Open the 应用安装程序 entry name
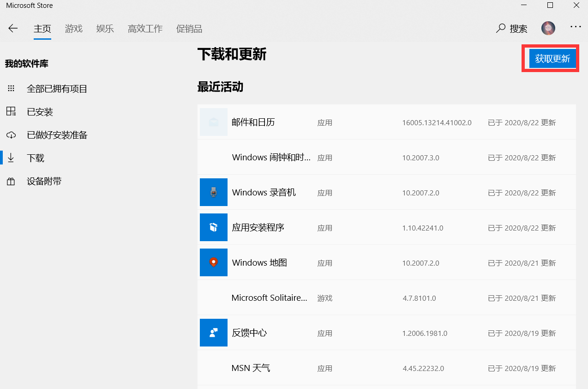The width and height of the screenshot is (588, 389). 258,228
